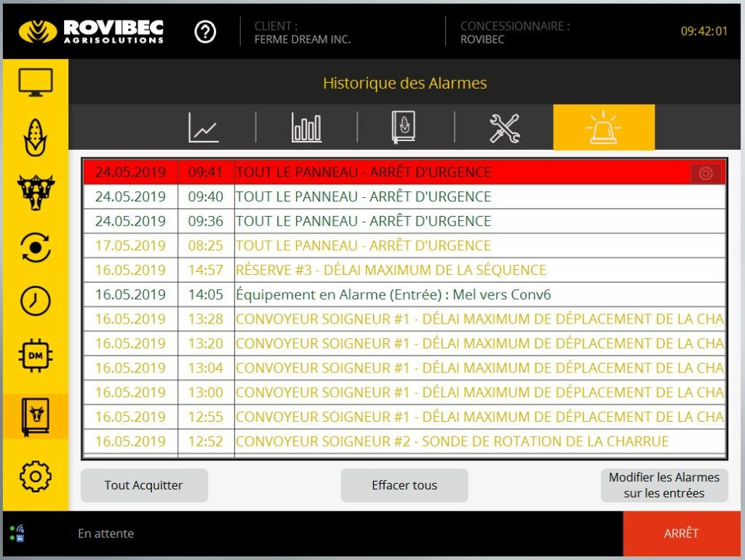Click the ROVIBEC dealer name

[482, 39]
